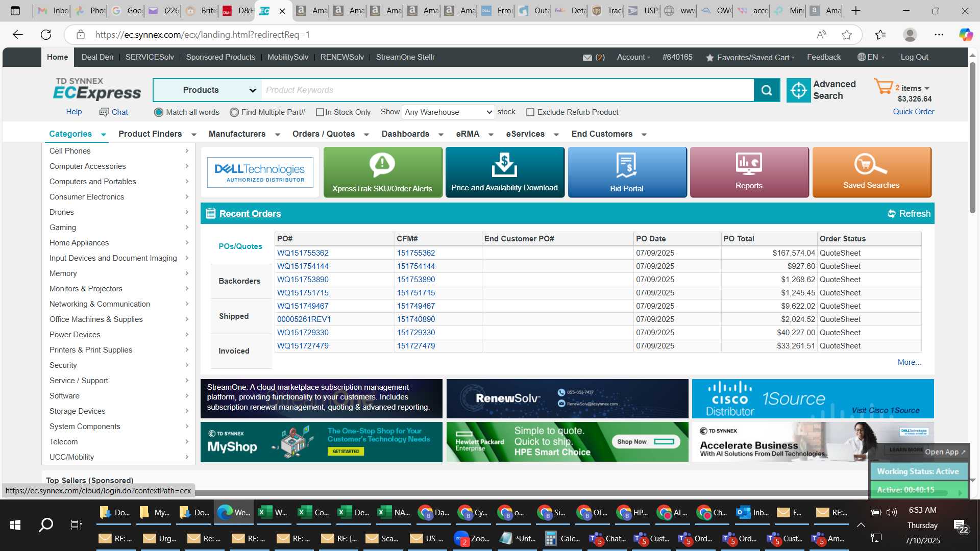
Task: Click the Chat icon link
Action: [x=114, y=112]
